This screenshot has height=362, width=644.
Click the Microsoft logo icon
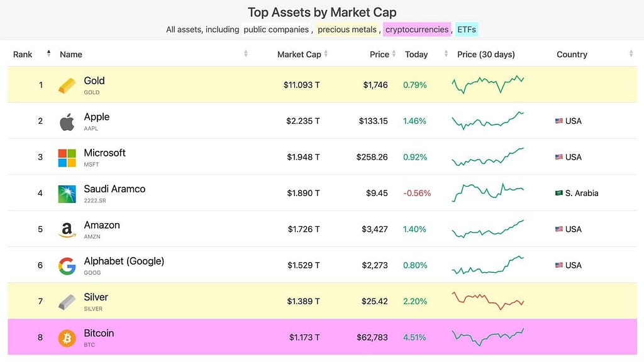tap(67, 158)
